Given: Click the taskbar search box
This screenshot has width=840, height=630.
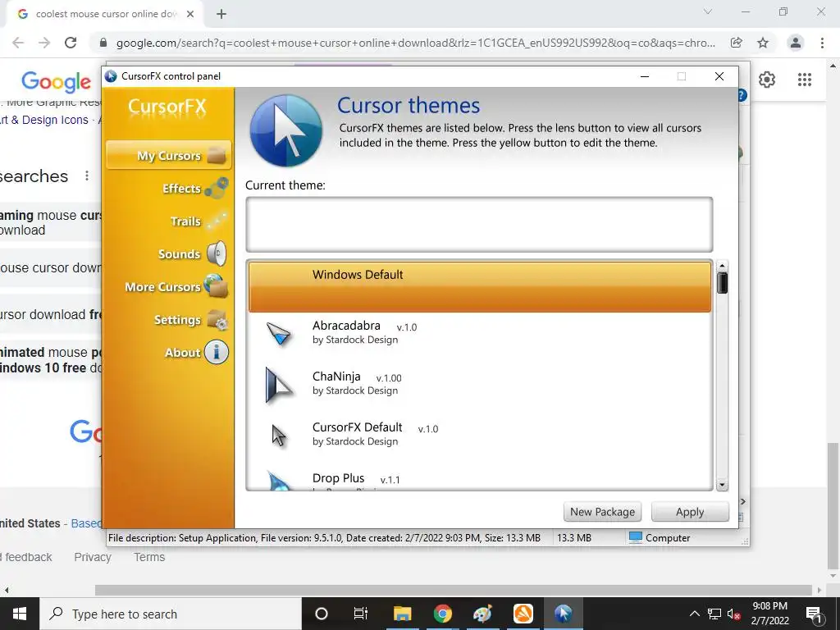Looking at the screenshot, I should pyautogui.click(x=171, y=614).
